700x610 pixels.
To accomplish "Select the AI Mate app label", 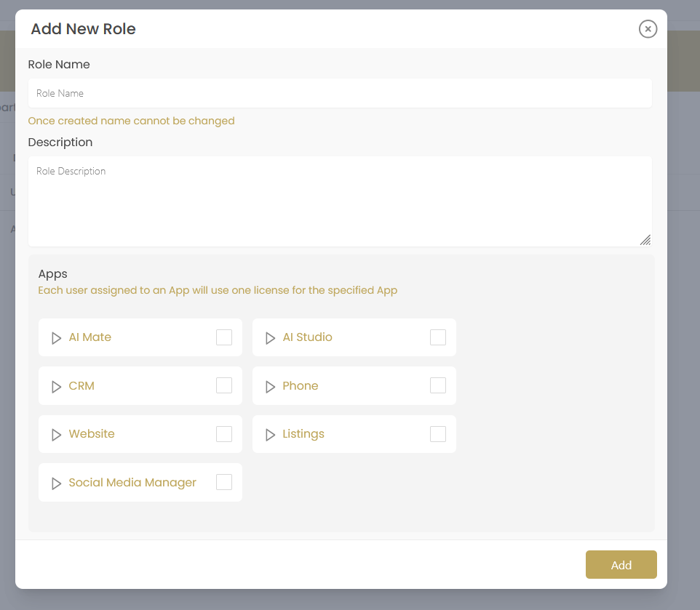I will coord(90,337).
